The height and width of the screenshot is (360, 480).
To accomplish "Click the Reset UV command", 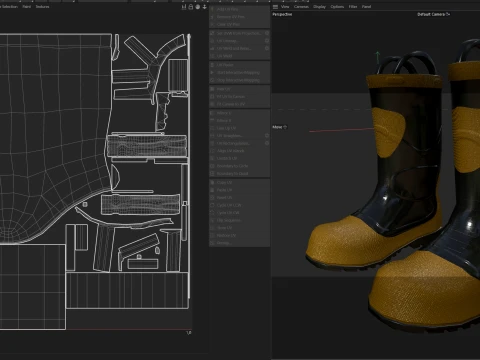I will 239,198.
